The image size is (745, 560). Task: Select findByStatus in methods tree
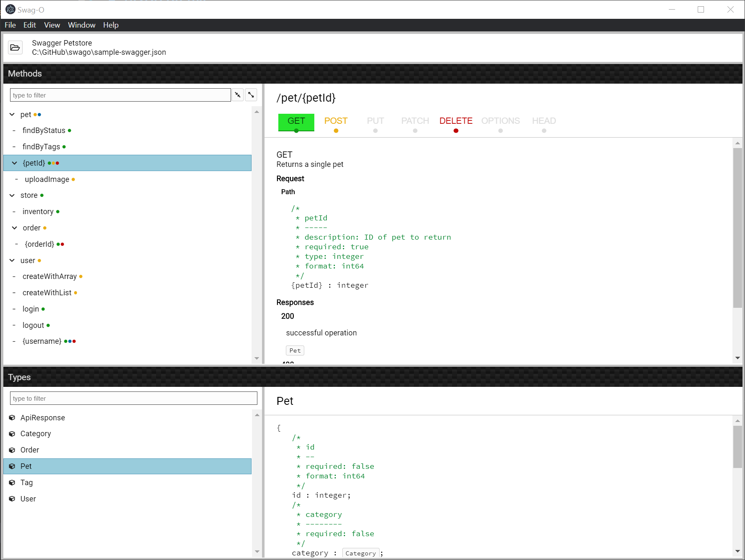[x=44, y=130]
